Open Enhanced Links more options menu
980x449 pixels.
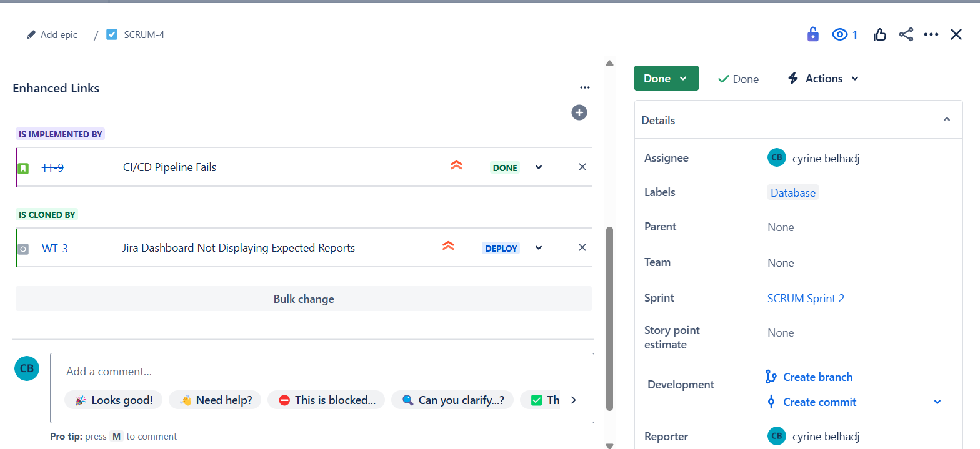pyautogui.click(x=584, y=88)
